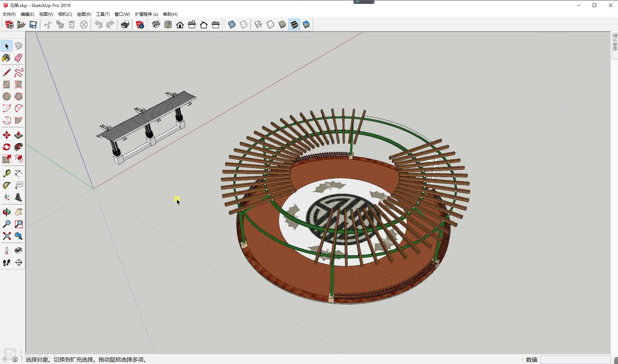
Task: Open the 文件(F) menu
Action: [x=9, y=14]
